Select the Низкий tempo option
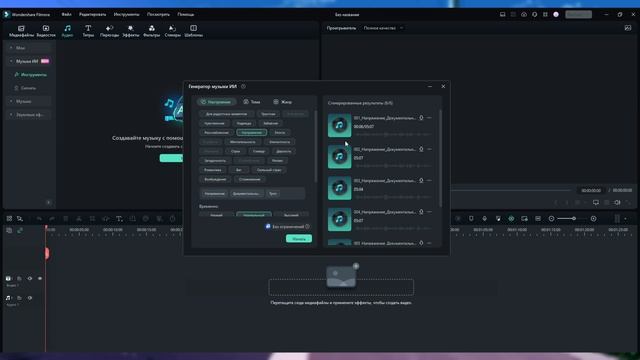This screenshot has width=640, height=360. [x=216, y=215]
